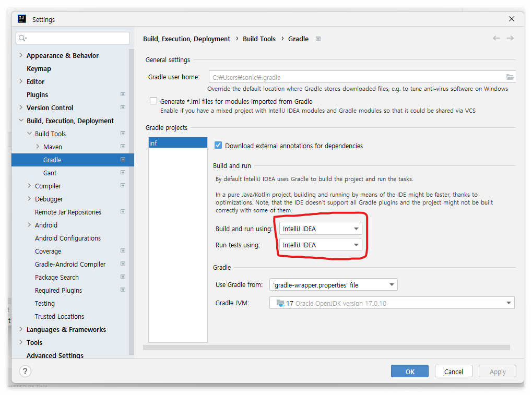Viewport: 532px width, 395px height.
Task: Click the breadcrumb project-level icon after Gradle
Action: (x=318, y=39)
